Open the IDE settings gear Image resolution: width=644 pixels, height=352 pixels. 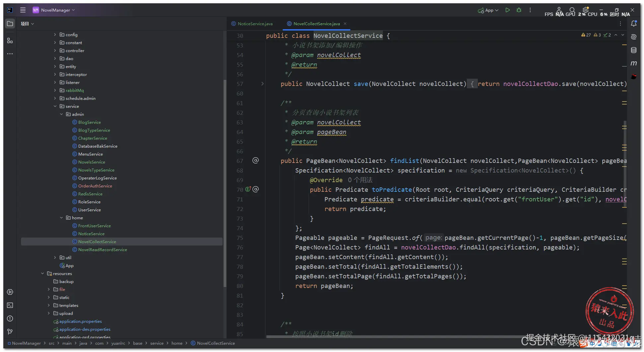coord(586,10)
